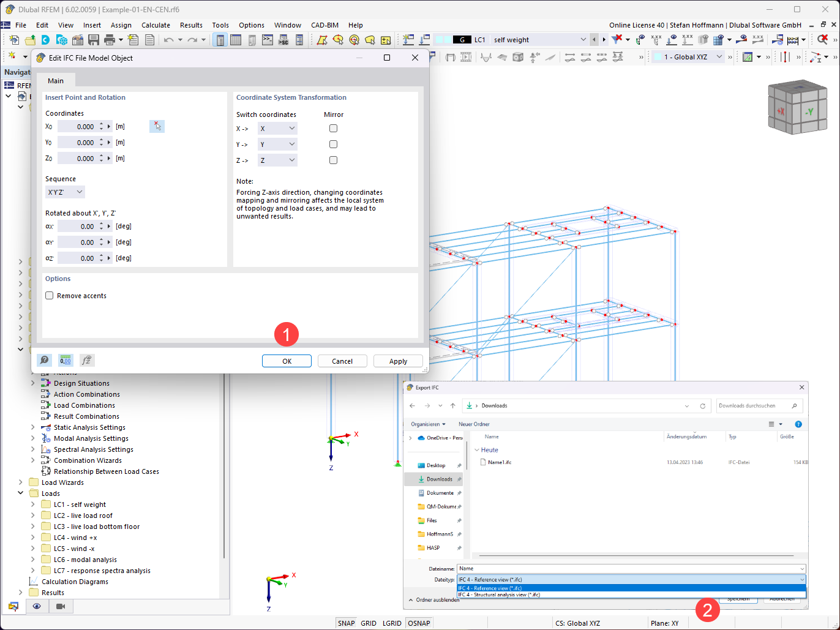840x630 pixels.
Task: Check the Remove accents checkbox
Action: [x=49, y=295]
